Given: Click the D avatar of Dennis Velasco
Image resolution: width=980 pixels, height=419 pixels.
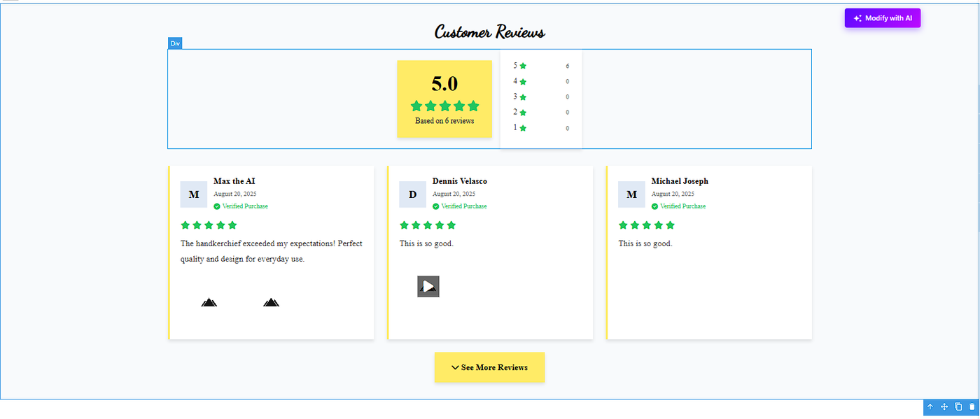Looking at the screenshot, I should coord(412,194).
